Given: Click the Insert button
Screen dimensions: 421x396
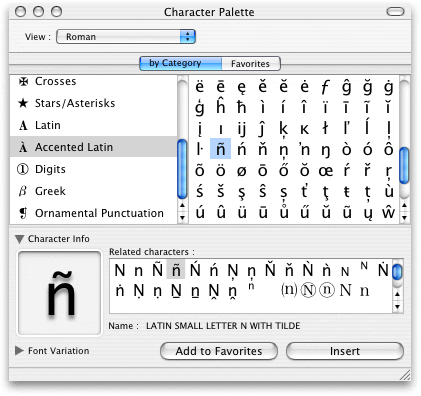Looking at the screenshot, I should pos(345,351).
